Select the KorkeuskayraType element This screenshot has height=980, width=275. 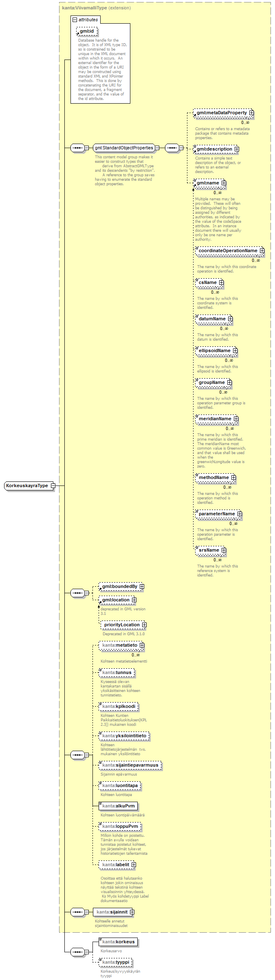pyautogui.click(x=27, y=486)
